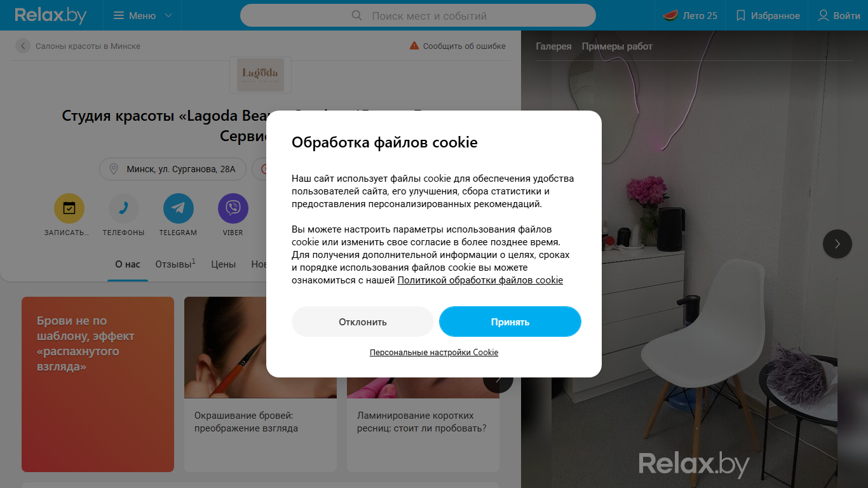Click the Войти user icon
Image resolution: width=868 pixels, height=488 pixels.
tap(824, 16)
